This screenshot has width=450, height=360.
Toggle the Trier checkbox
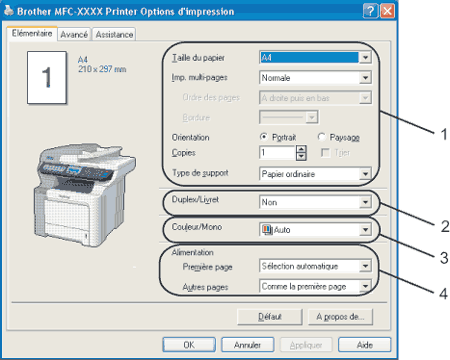tap(325, 153)
